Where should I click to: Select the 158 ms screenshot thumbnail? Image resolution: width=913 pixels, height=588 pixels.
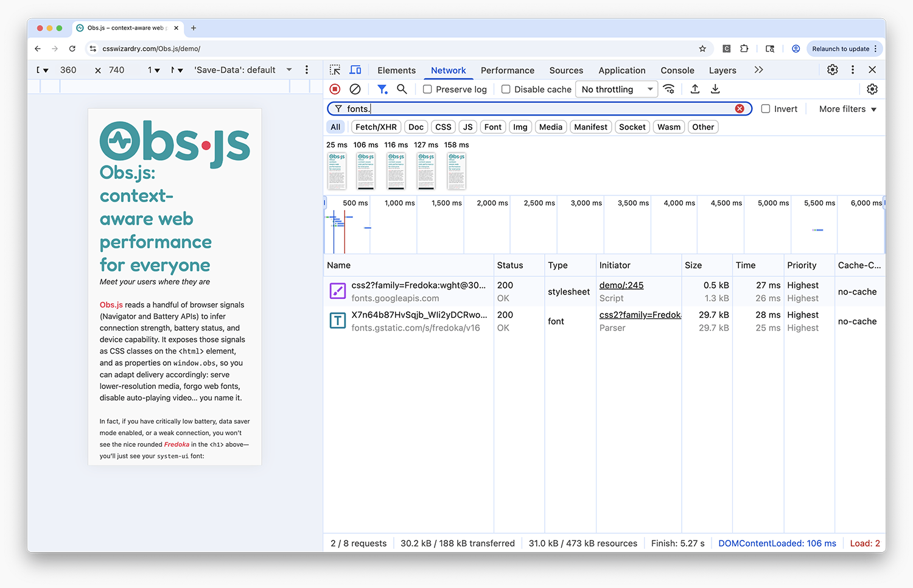pos(457,171)
